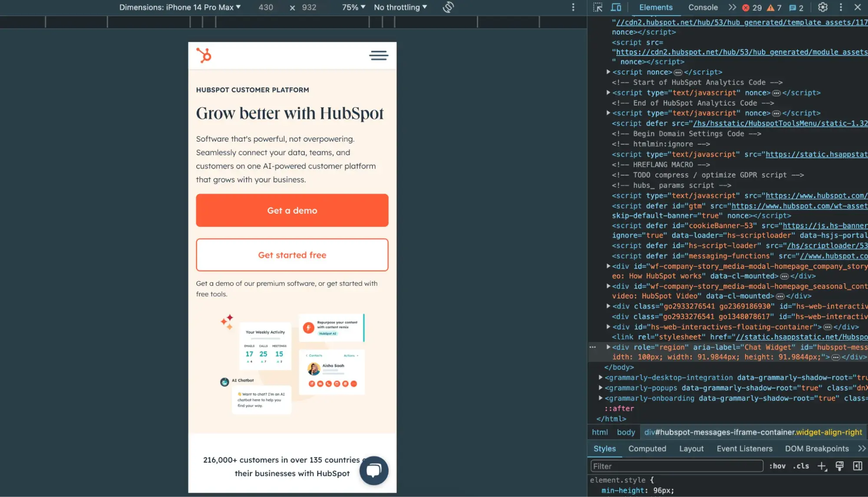Click the Get a demo button
This screenshot has height=497, width=868.
coord(292,210)
